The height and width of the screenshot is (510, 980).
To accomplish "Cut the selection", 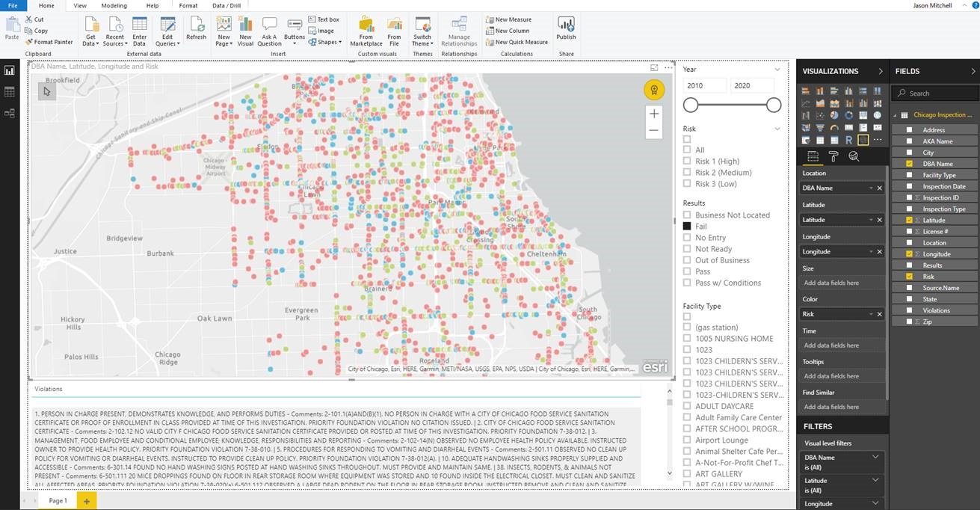I will point(34,19).
